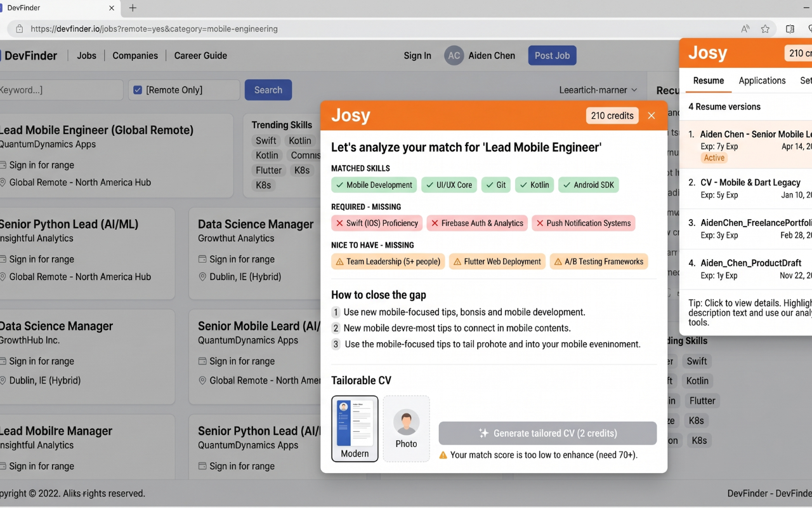Screen dimensions: 812x508
Task: Click the Sign In link
Action: tap(417, 55)
